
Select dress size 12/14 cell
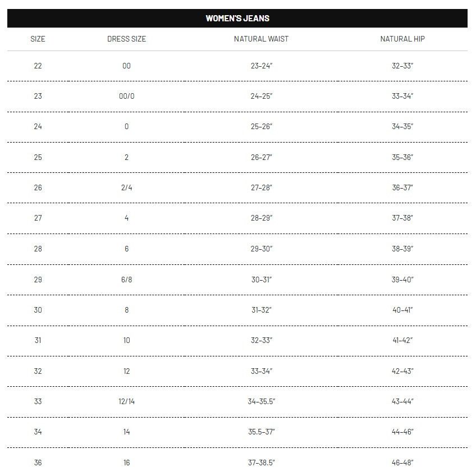pyautogui.click(x=127, y=402)
